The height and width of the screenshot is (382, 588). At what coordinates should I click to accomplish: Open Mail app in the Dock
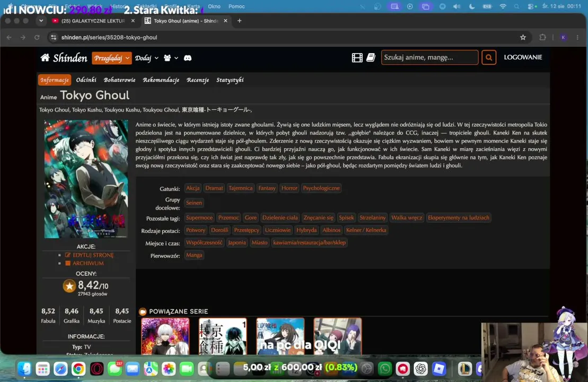pyautogui.click(x=133, y=369)
